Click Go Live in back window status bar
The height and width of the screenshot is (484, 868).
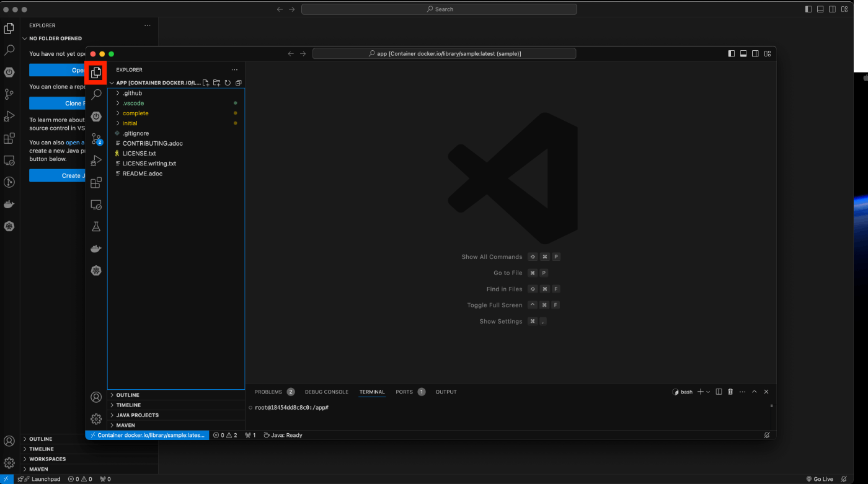pyautogui.click(x=819, y=479)
